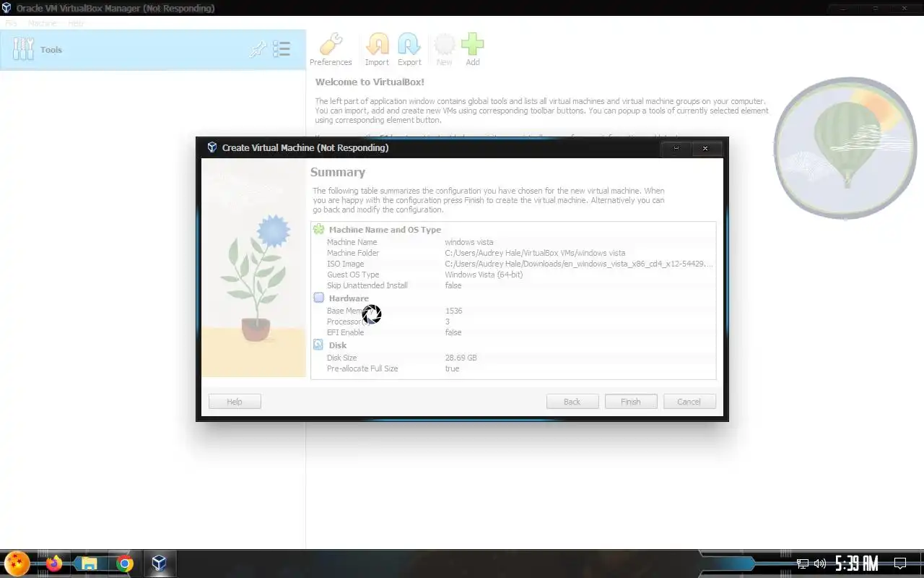Open the volume tray icon
The height and width of the screenshot is (578, 924).
pyautogui.click(x=819, y=564)
